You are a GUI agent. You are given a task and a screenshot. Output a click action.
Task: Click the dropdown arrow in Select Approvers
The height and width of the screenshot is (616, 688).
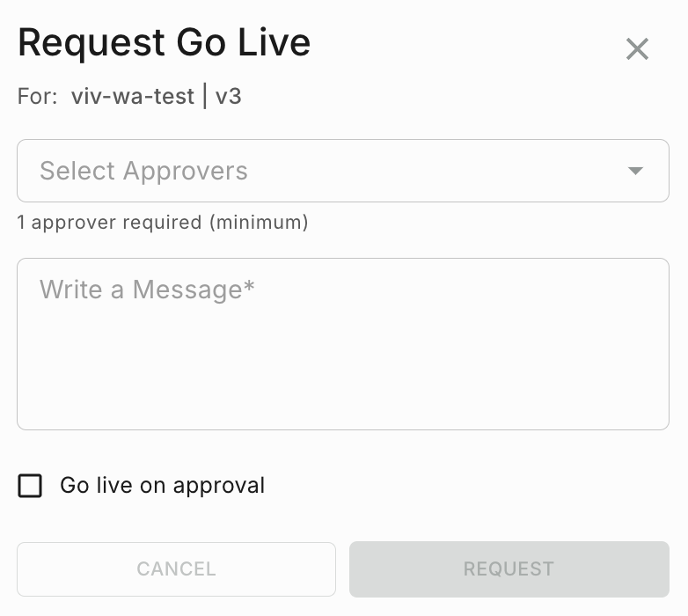(x=635, y=171)
